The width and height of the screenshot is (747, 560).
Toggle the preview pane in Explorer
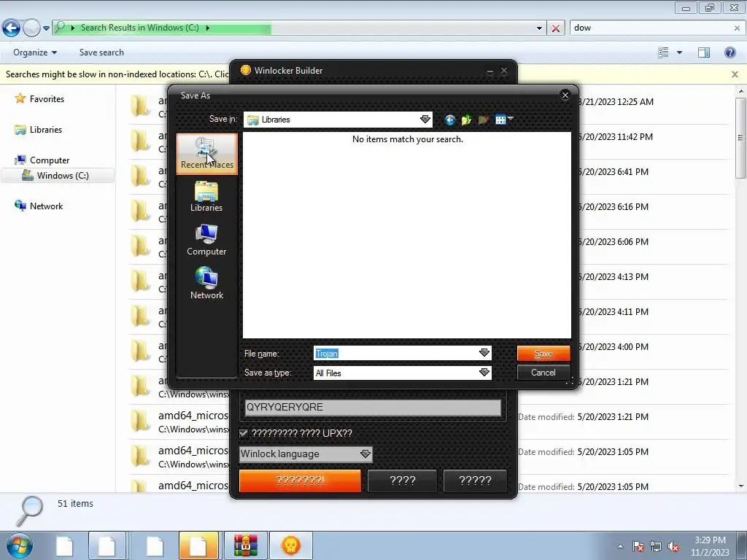pos(704,52)
